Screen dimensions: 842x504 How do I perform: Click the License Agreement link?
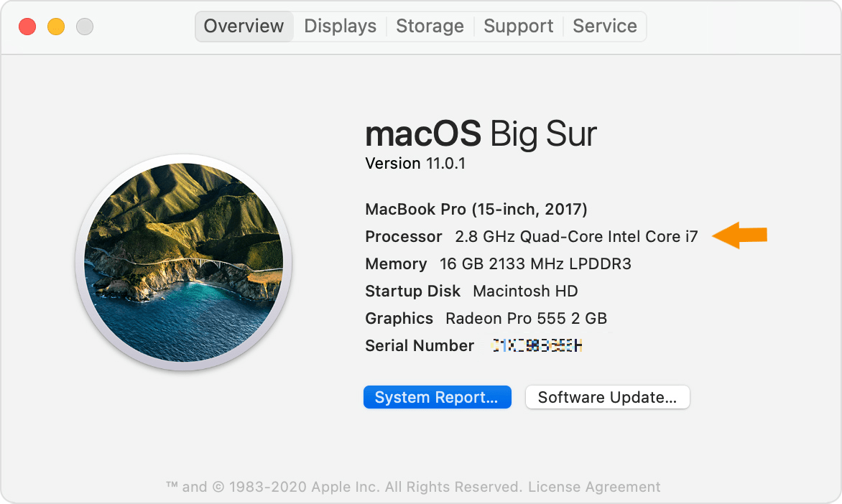[x=595, y=486]
